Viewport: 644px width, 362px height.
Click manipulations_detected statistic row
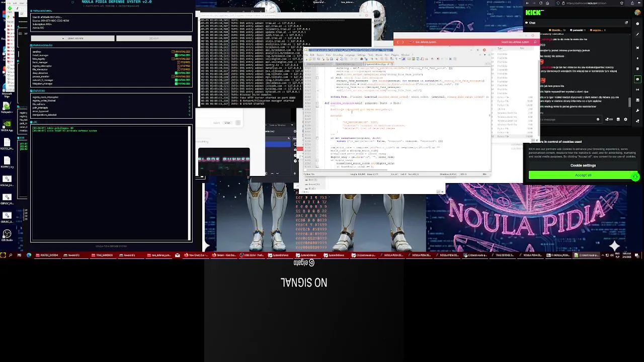click(111, 115)
